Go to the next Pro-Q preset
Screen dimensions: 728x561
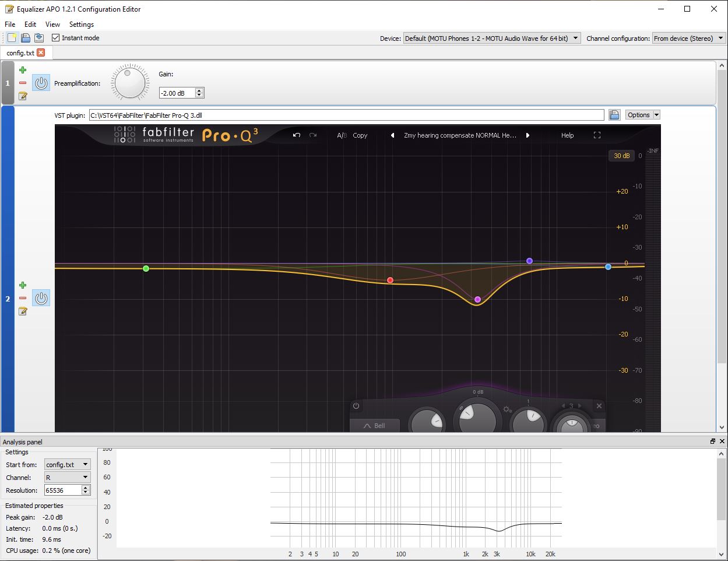527,135
